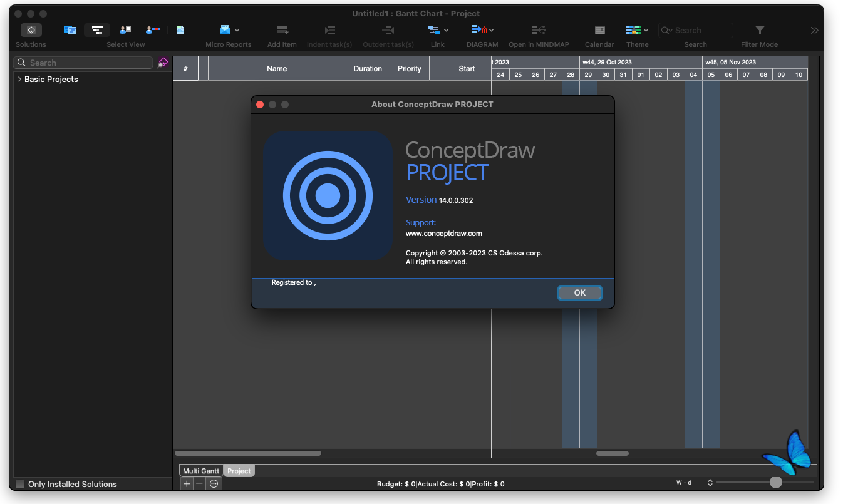Click the plus add-sheet button
Viewport: 843px width, 504px height.
point(187,484)
